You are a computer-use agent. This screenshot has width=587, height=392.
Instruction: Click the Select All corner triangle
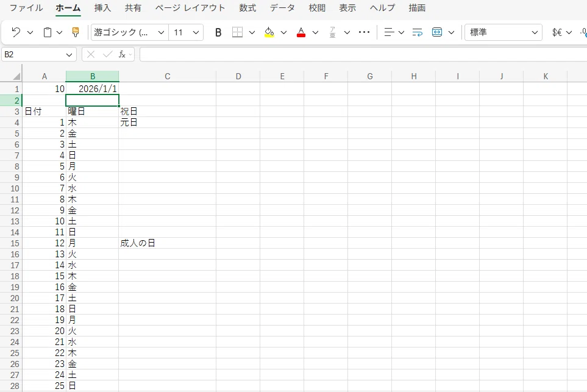click(x=16, y=76)
